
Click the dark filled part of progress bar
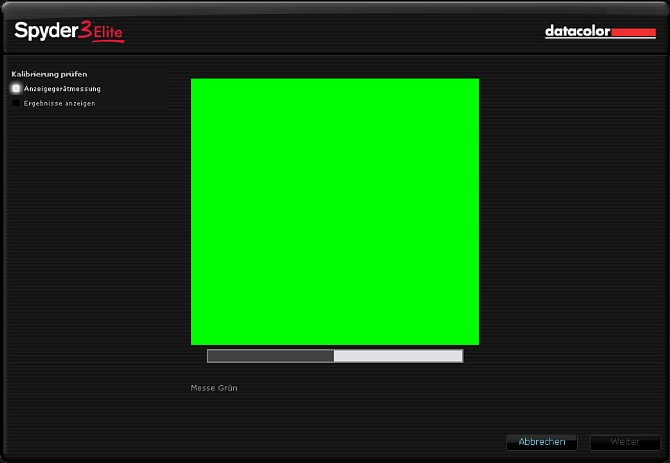[270, 356]
